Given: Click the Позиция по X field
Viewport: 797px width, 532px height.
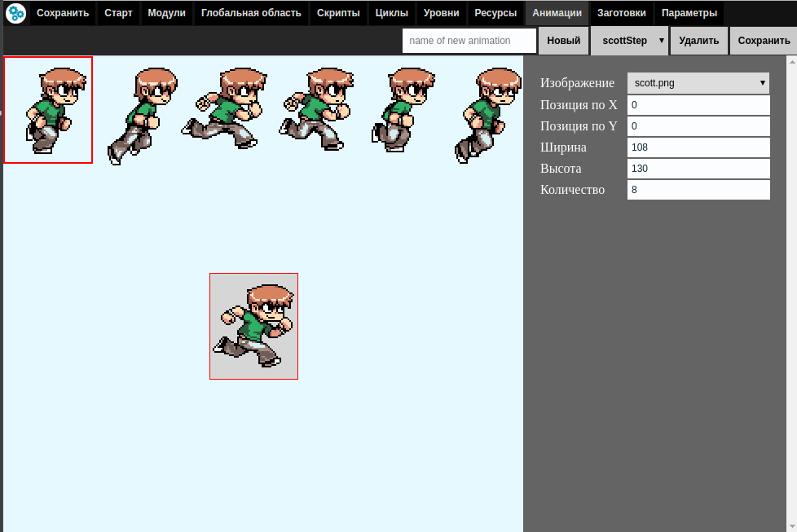Looking at the screenshot, I should pyautogui.click(x=698, y=105).
